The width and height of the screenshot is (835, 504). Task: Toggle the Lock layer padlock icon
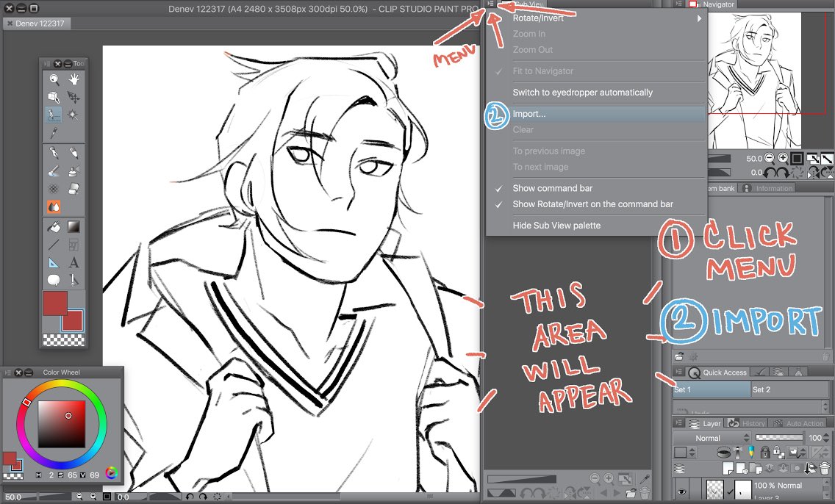(765, 453)
